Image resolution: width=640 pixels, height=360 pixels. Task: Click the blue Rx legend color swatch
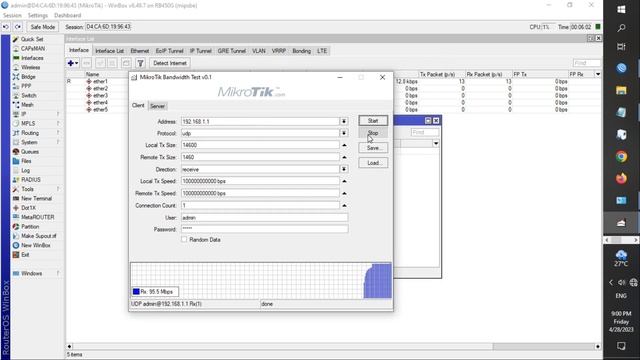click(x=136, y=291)
